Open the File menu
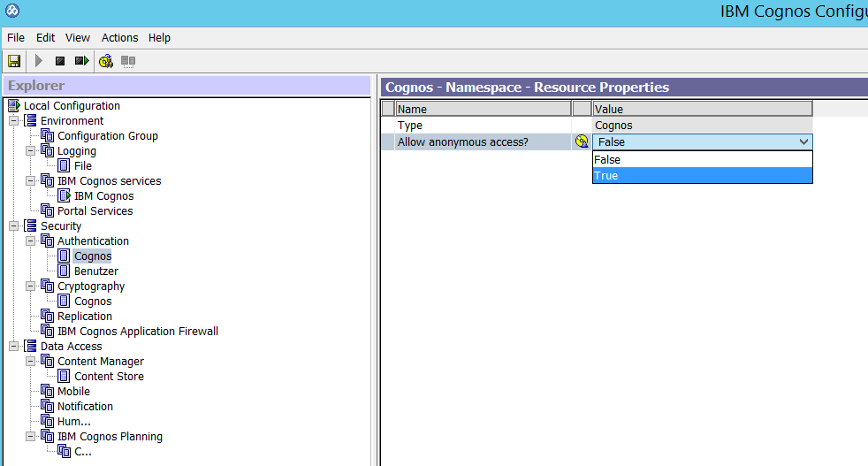 (x=16, y=38)
